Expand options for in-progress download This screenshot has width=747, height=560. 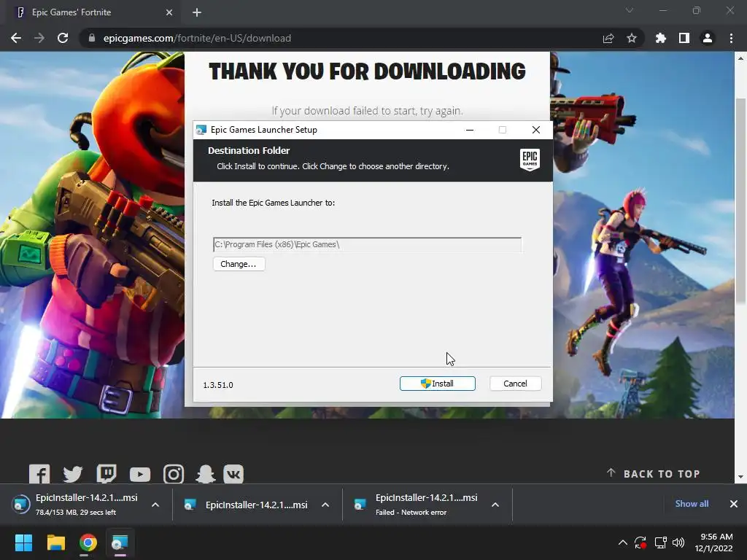pyautogui.click(x=155, y=505)
